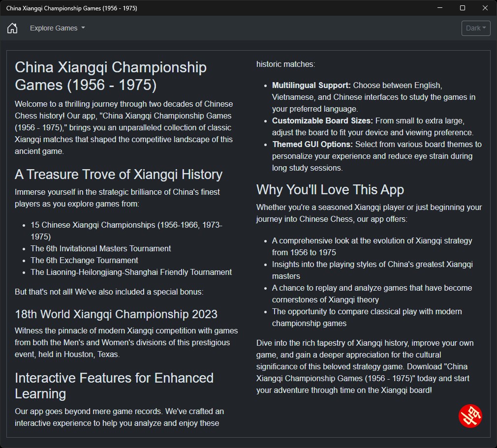Image resolution: width=497 pixels, height=448 pixels.
Task: Click the window title bar text
Action: click(x=72, y=8)
